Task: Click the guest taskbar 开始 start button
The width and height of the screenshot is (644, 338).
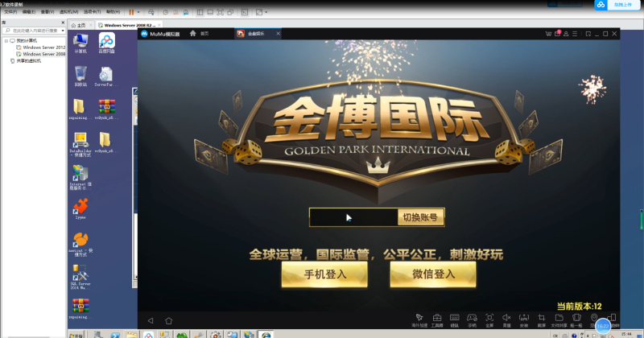Action: [x=76, y=335]
